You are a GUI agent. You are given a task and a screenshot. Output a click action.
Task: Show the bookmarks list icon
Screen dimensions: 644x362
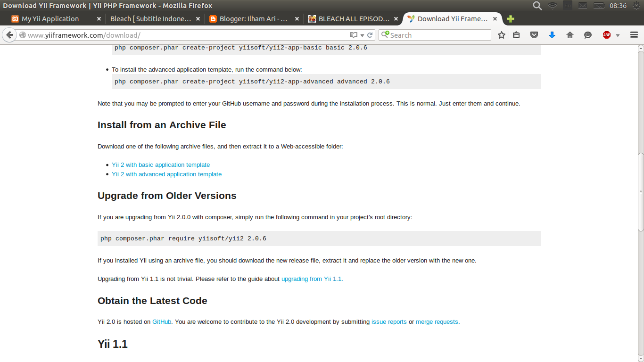pos(516,35)
